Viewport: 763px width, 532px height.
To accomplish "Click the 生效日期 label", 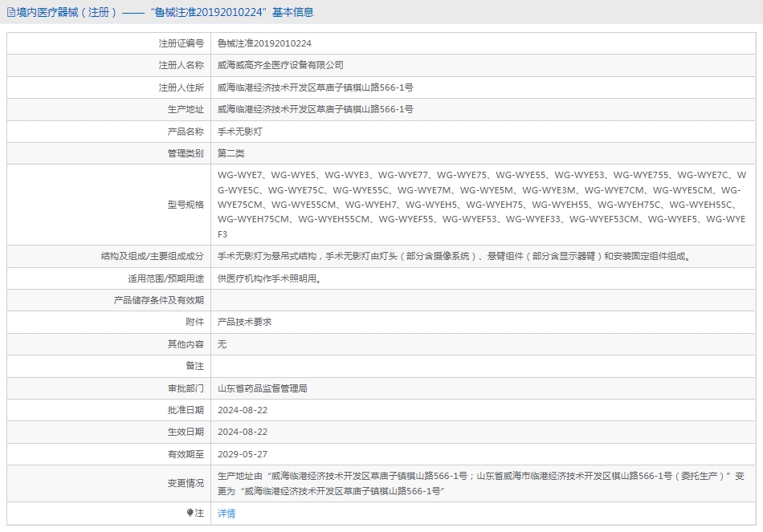I will 186,432.
